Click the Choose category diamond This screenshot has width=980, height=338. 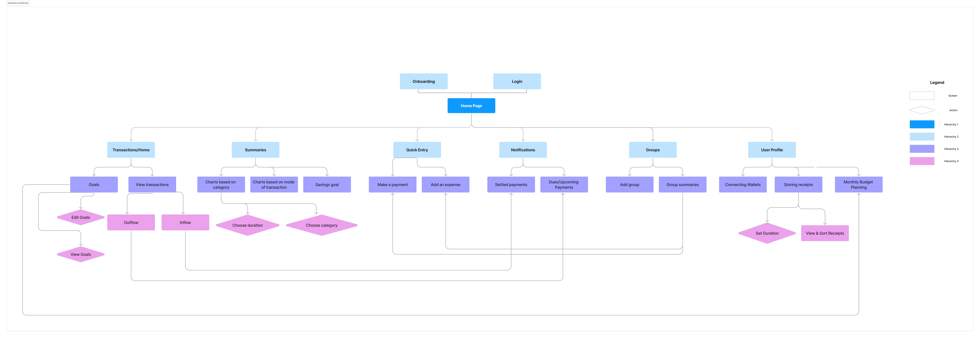[x=321, y=225]
